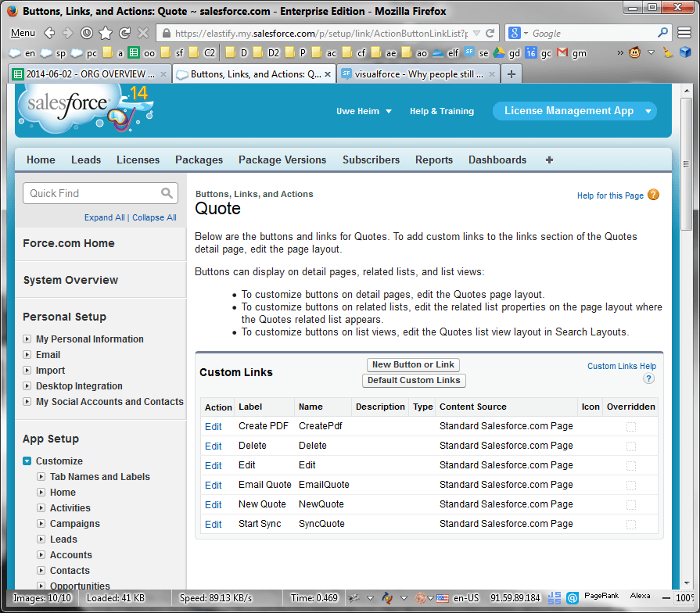700x613 pixels.
Task: Open the bookmarks star icon
Action: [x=106, y=33]
